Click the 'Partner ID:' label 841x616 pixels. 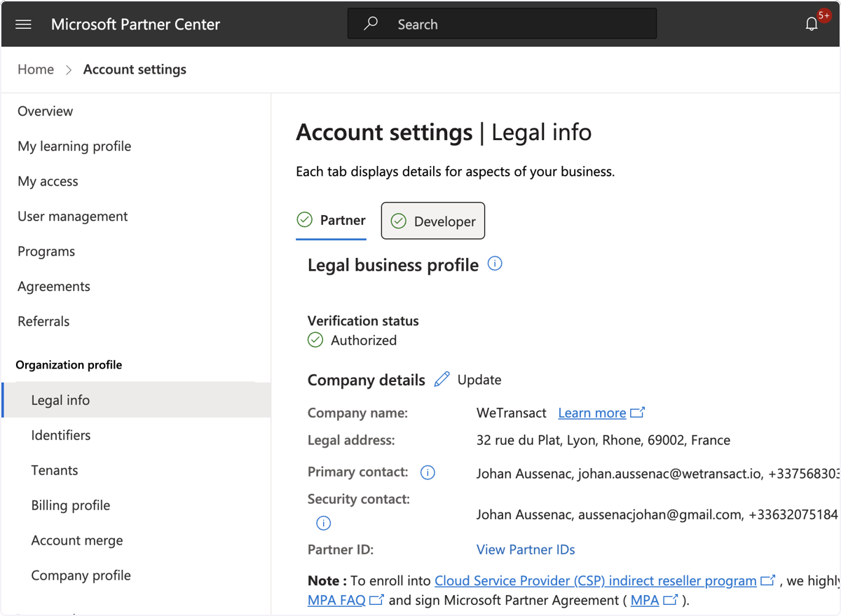[341, 549]
